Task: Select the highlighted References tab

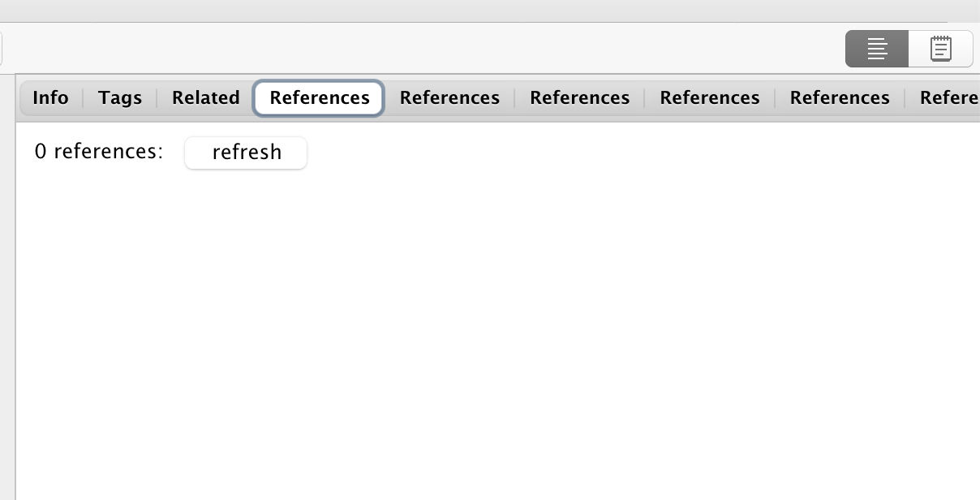Action: 318,97
